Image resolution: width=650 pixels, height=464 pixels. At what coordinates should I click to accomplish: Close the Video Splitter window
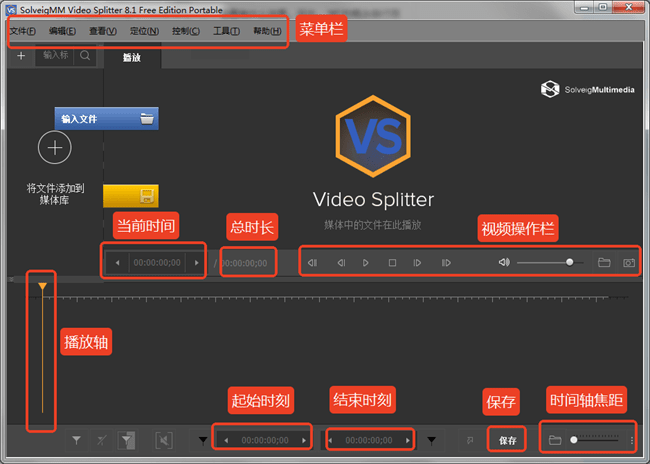[629, 7]
